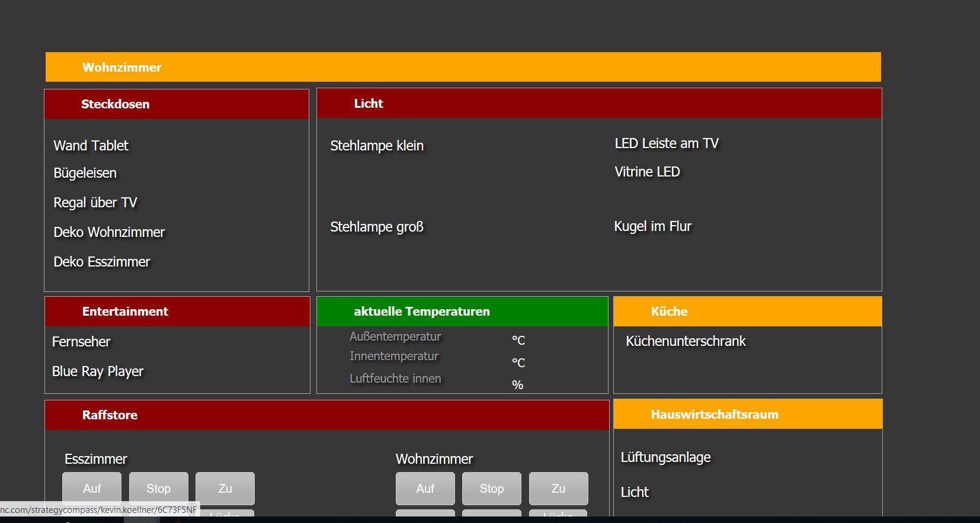Select Licht entry under Lüftungsanlage
The image size is (980, 523).
point(635,492)
